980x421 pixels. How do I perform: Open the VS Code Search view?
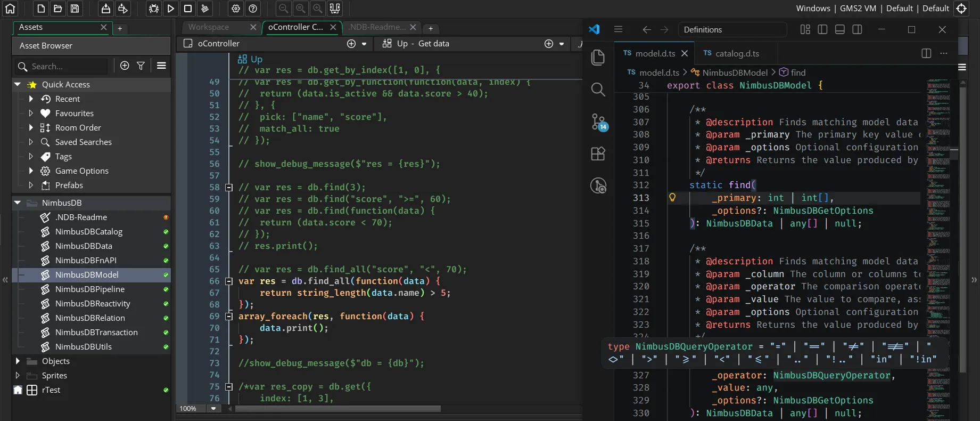(598, 90)
